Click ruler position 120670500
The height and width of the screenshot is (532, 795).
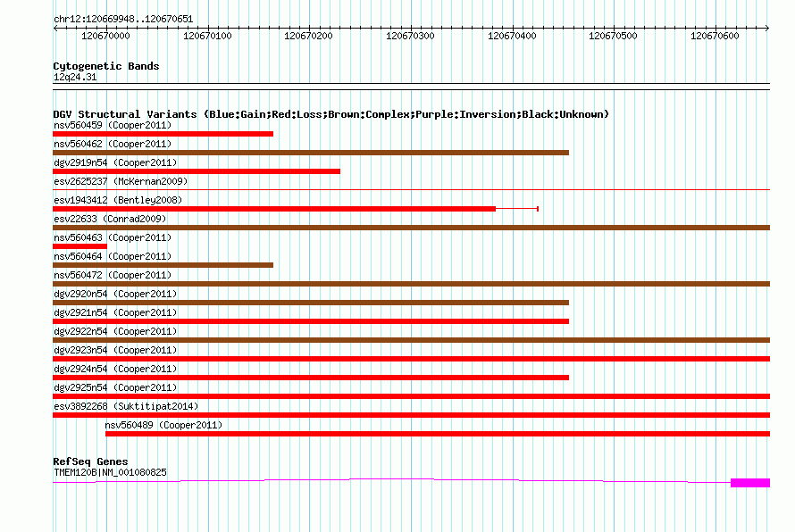point(613,36)
